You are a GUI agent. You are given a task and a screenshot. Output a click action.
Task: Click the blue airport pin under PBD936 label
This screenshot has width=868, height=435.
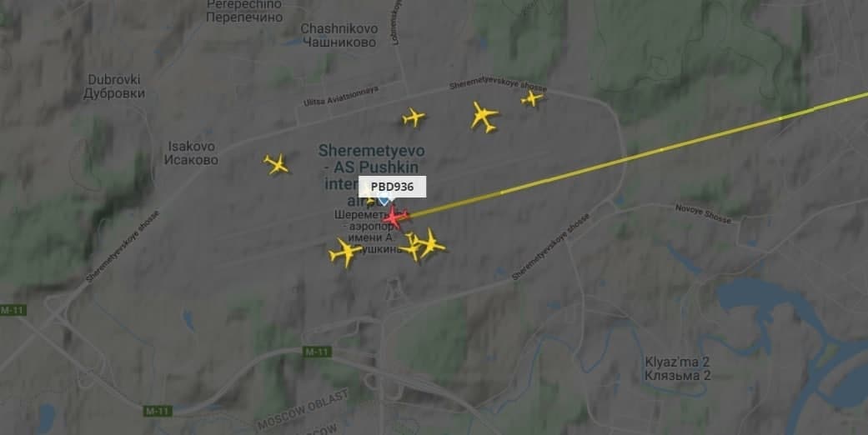[x=384, y=201]
